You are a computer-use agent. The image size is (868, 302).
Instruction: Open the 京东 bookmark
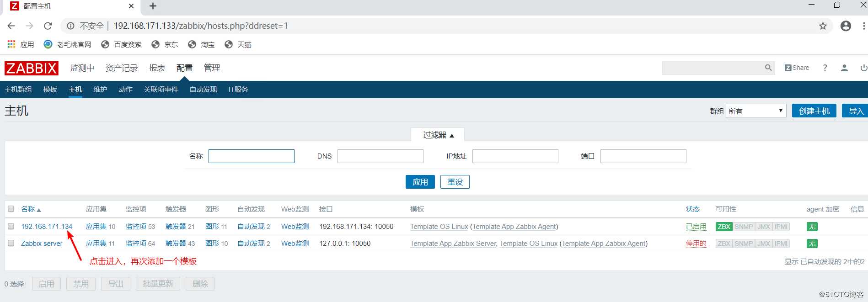(165, 44)
